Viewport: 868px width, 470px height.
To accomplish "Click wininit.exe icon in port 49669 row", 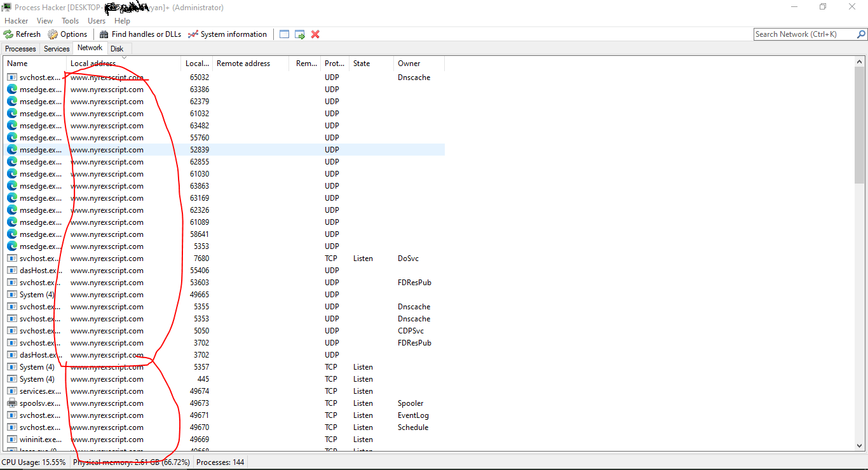I will 12,440.
